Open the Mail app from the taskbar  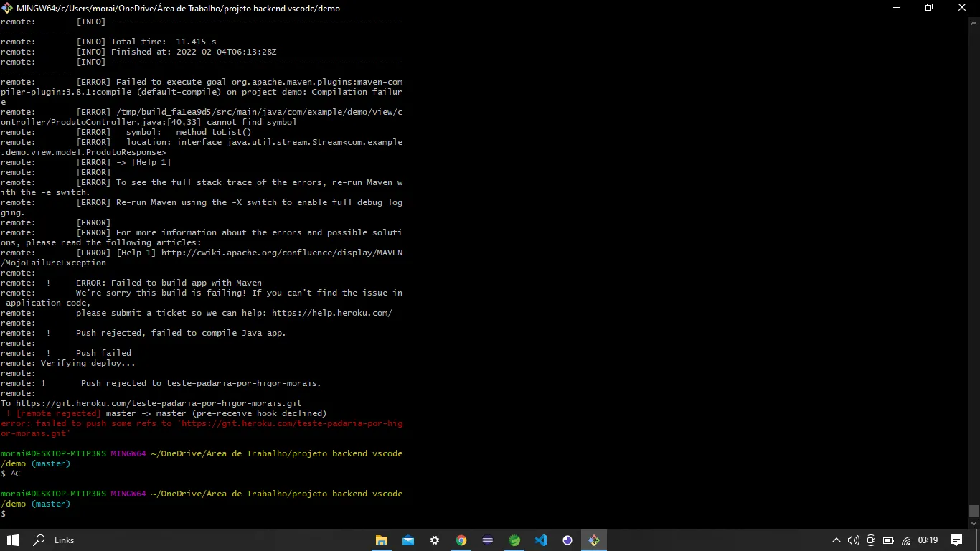[408, 540]
